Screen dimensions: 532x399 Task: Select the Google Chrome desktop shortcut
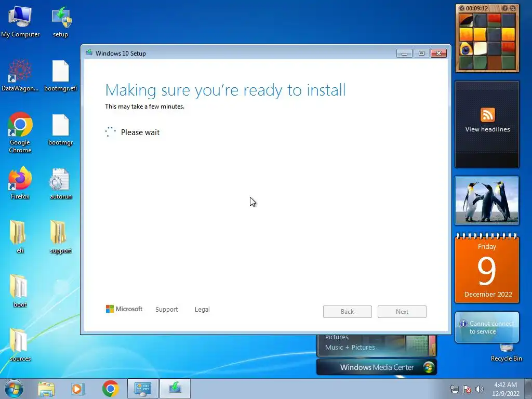20,132
